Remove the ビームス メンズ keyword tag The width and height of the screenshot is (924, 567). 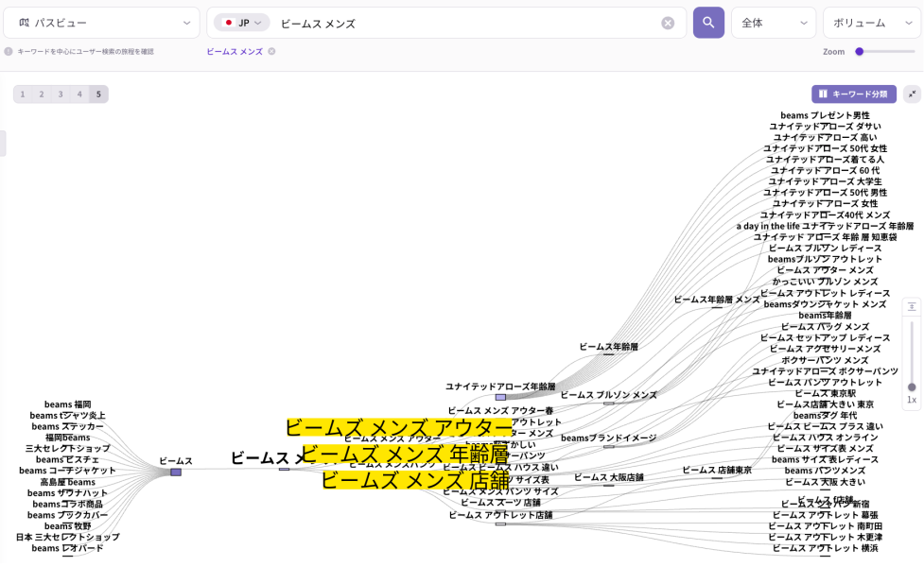(271, 51)
